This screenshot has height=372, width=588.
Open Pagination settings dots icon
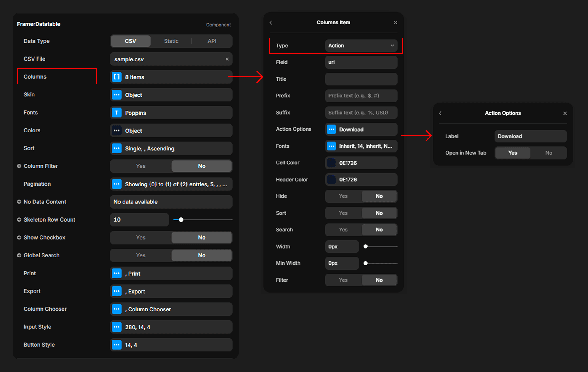(116, 184)
